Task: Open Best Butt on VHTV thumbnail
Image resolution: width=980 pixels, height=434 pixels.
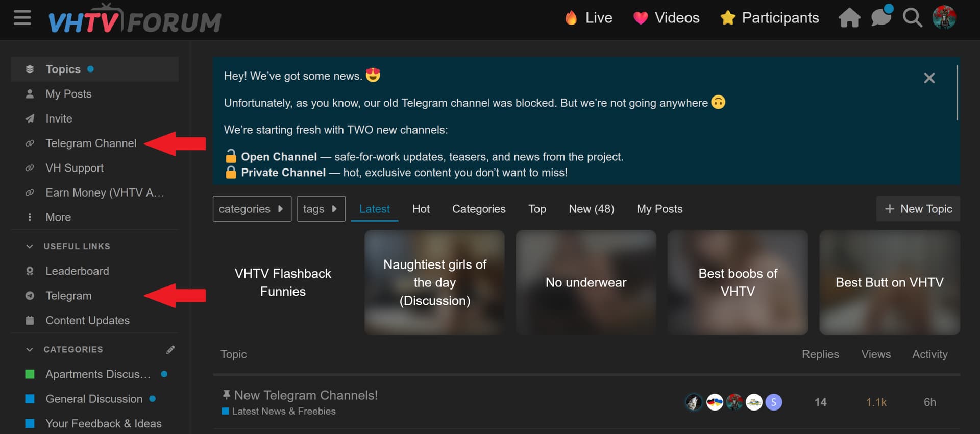Action: click(x=889, y=282)
